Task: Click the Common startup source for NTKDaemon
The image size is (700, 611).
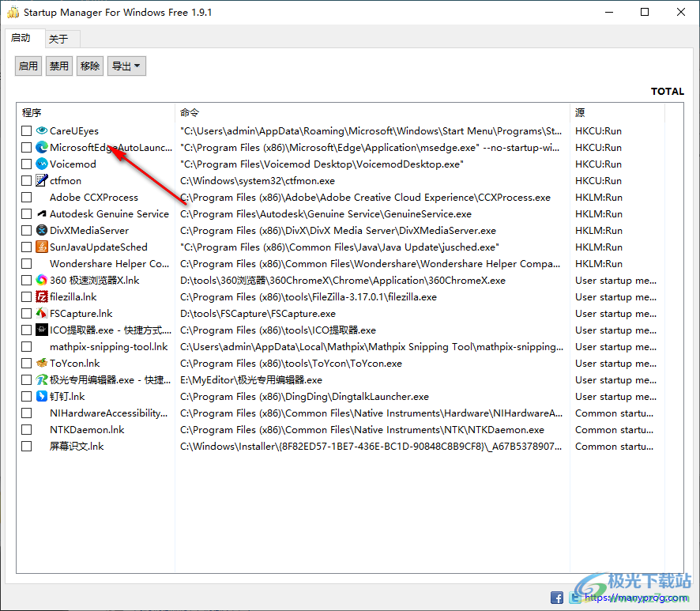Action: click(614, 429)
